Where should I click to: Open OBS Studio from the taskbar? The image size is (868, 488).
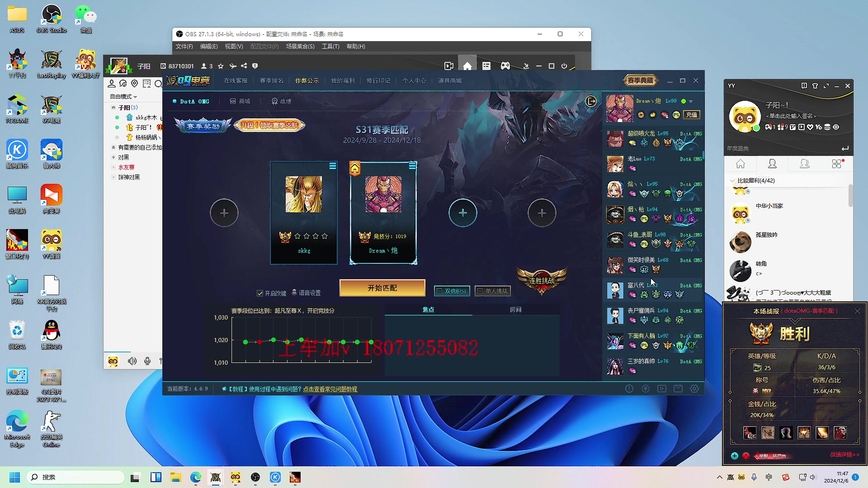pos(255,477)
